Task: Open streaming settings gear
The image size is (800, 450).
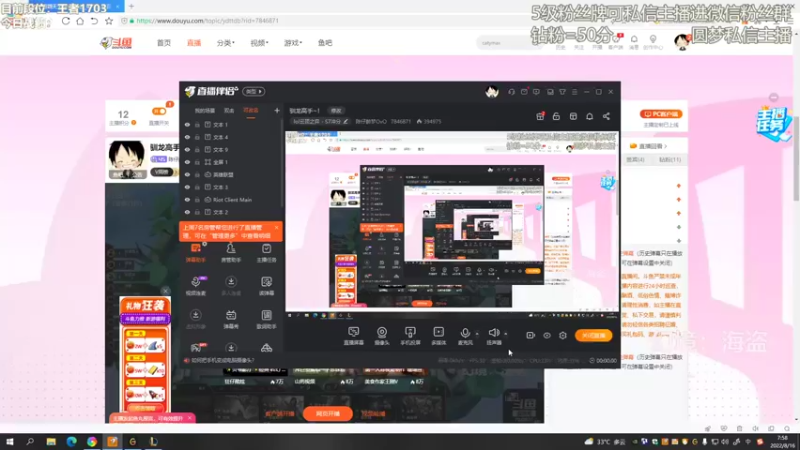Action: 563,335
